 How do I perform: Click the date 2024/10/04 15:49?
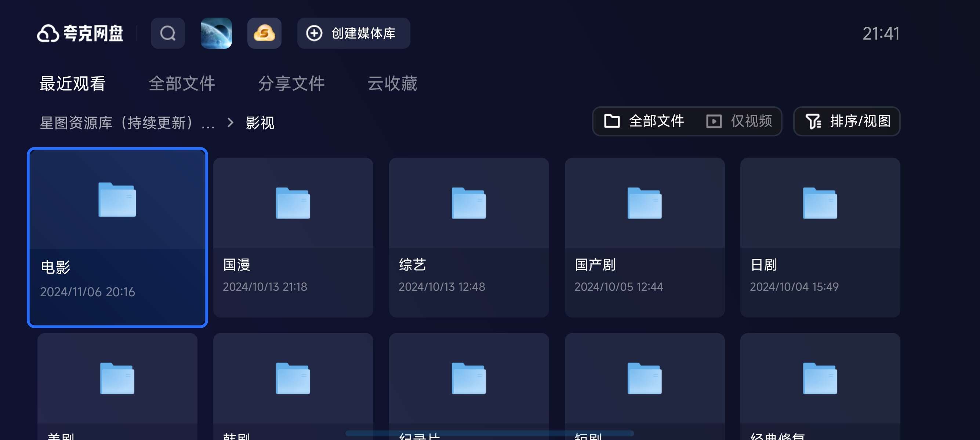794,286
